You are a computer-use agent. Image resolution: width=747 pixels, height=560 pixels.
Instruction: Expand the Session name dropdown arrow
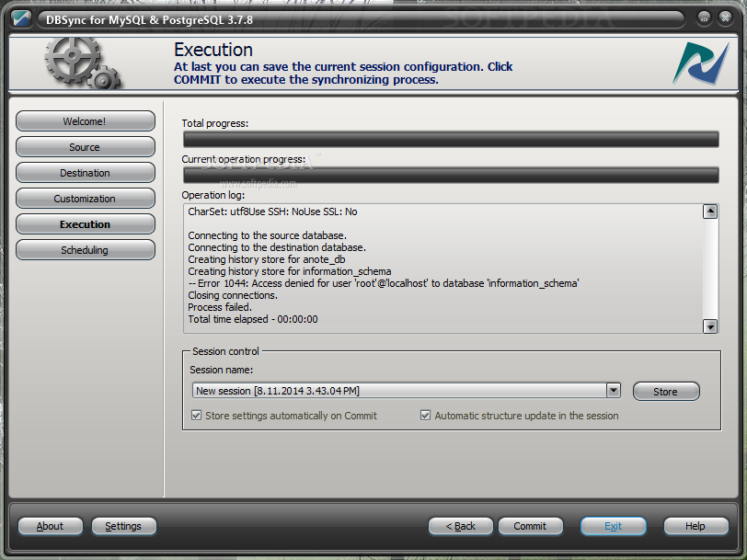point(614,391)
